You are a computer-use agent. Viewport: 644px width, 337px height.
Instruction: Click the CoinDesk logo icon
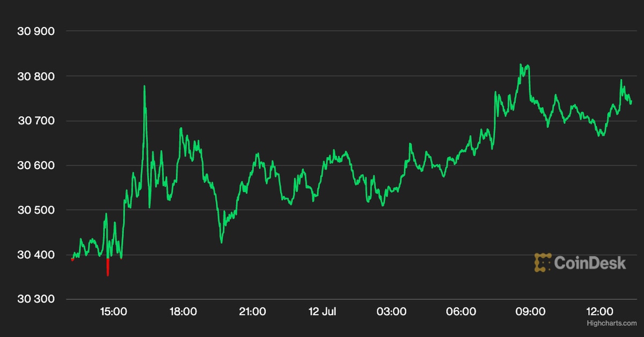[x=543, y=262]
